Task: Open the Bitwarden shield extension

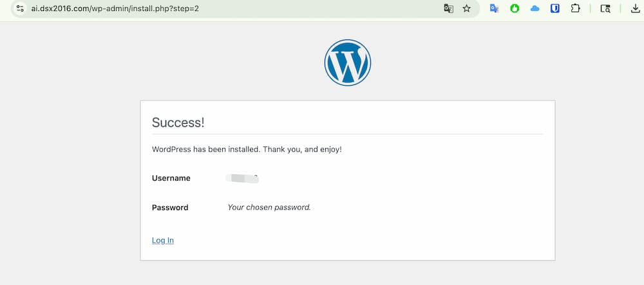Action: 555,8
